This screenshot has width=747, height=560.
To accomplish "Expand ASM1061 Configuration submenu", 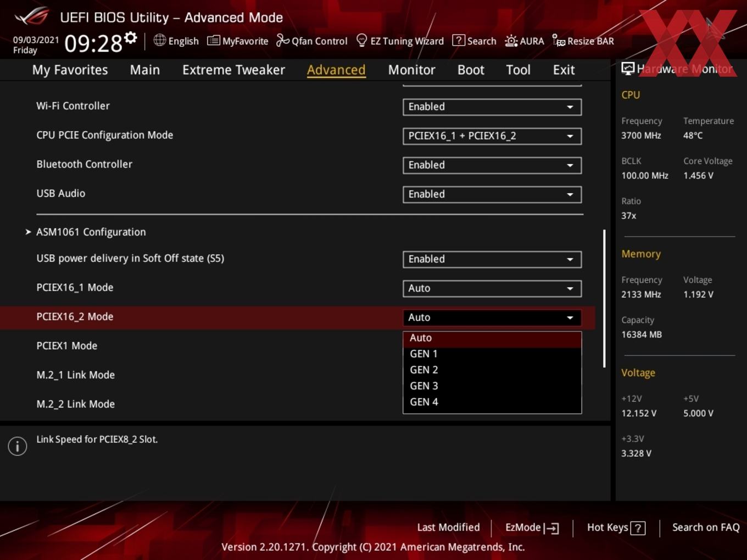I will click(x=91, y=232).
